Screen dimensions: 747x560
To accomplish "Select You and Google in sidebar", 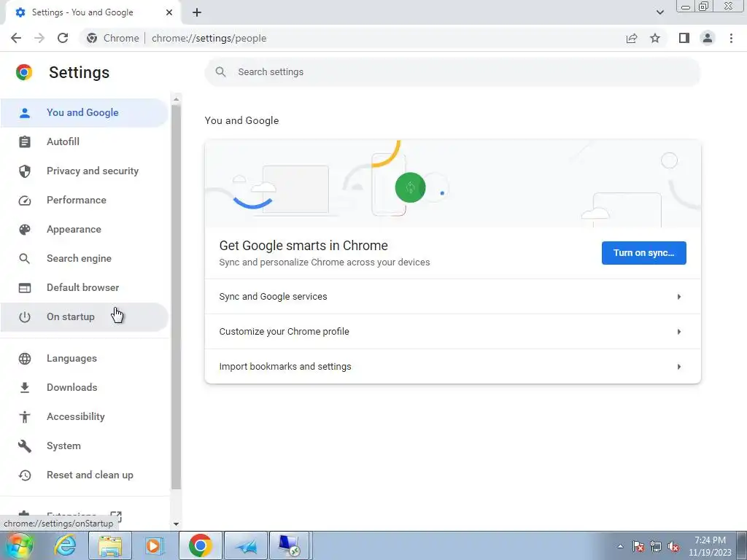I will coord(84,113).
